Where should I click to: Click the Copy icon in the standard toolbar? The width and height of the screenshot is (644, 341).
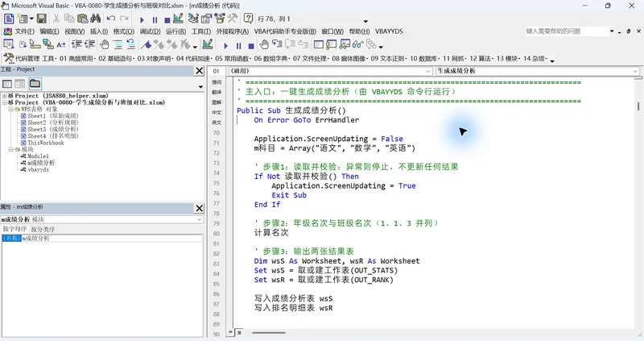(x=69, y=19)
